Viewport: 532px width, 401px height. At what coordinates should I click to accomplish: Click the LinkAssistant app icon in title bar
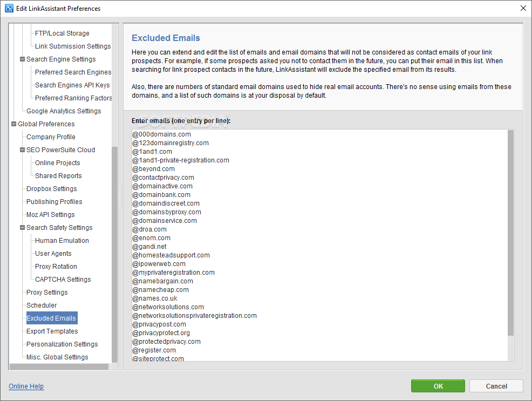point(9,8)
